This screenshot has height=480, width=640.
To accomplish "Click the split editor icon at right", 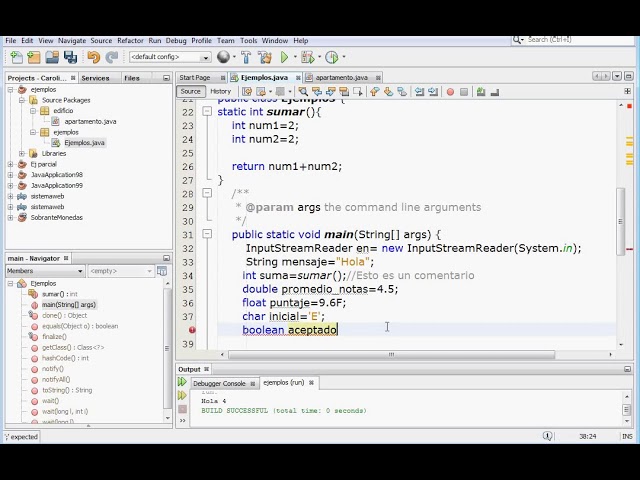I will [627, 91].
